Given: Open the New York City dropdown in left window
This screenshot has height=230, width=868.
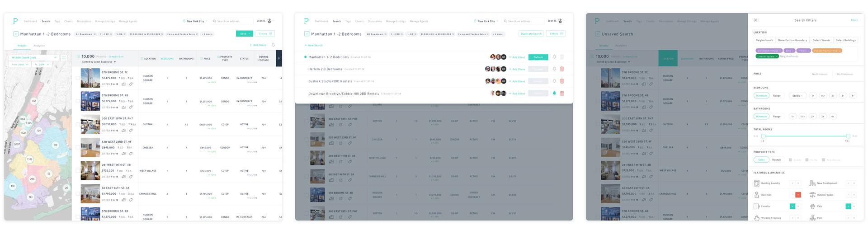Looking at the screenshot, I should (x=195, y=21).
